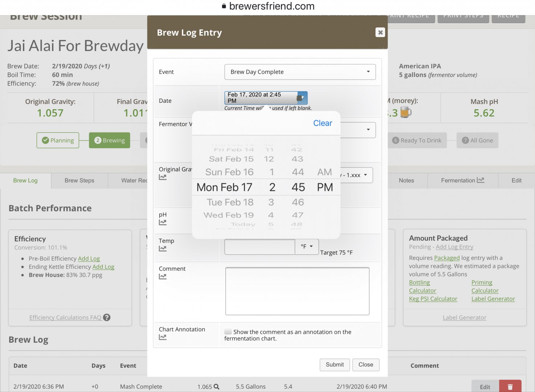Focus the Date field showing Feb 17, 2020
The image size is (535, 392).
click(x=266, y=98)
